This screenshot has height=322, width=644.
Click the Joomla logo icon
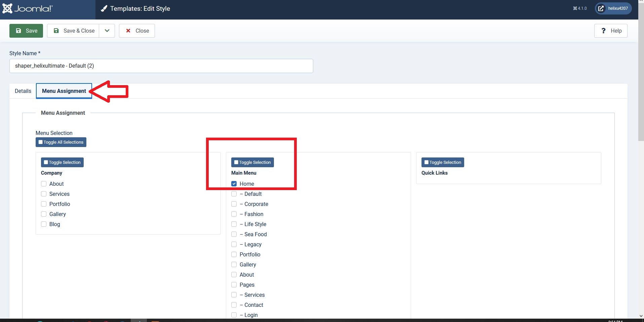(x=7, y=8)
